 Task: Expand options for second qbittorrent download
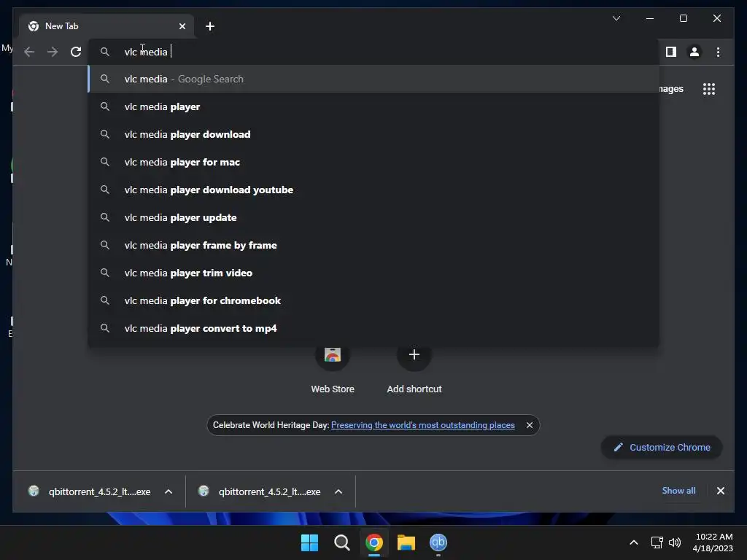click(x=338, y=491)
